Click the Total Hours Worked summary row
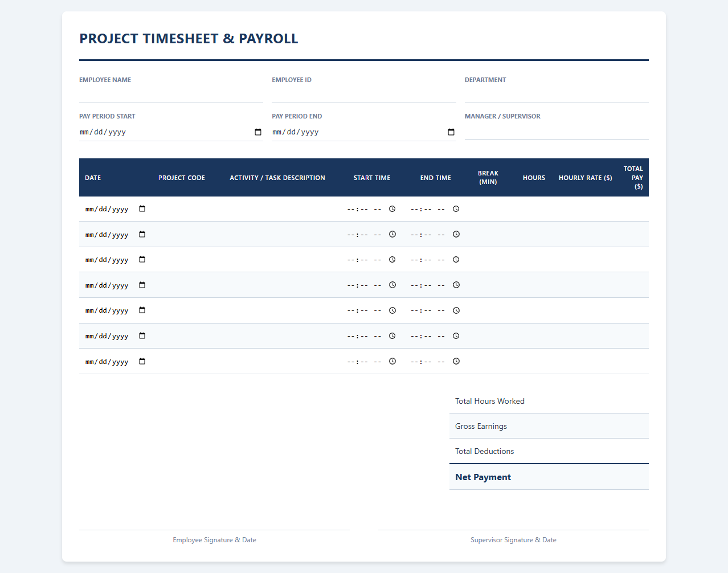This screenshot has width=728, height=573. click(549, 401)
